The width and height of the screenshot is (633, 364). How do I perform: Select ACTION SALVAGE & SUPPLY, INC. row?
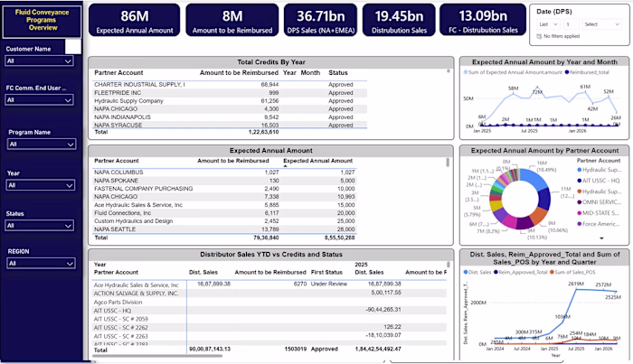pyautogui.click(x=269, y=293)
